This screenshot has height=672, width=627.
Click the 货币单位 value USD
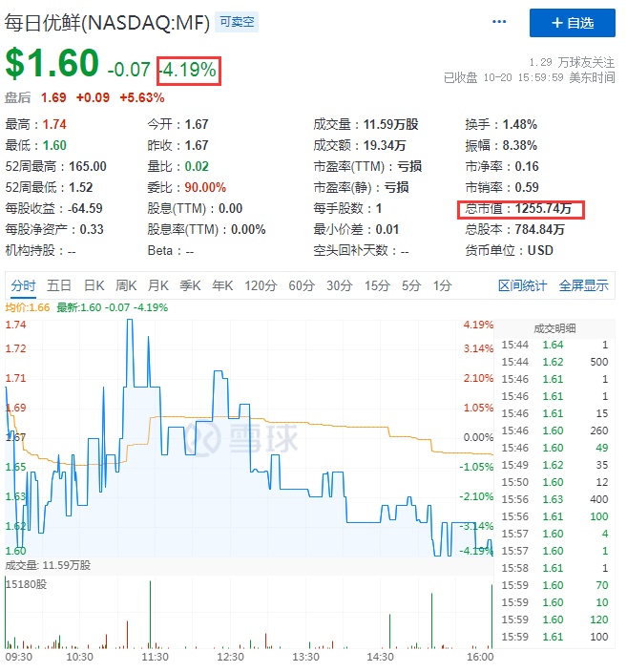tap(540, 250)
